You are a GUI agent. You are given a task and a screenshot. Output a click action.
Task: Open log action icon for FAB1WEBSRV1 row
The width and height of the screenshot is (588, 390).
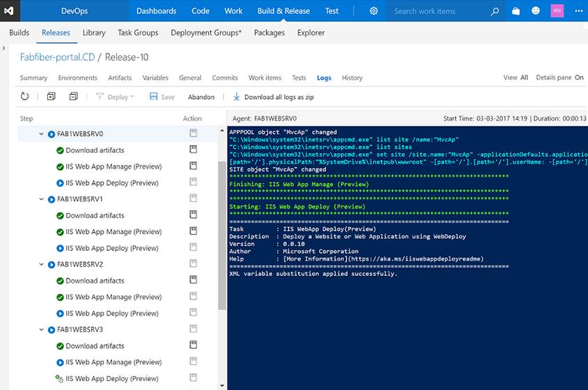(x=193, y=198)
